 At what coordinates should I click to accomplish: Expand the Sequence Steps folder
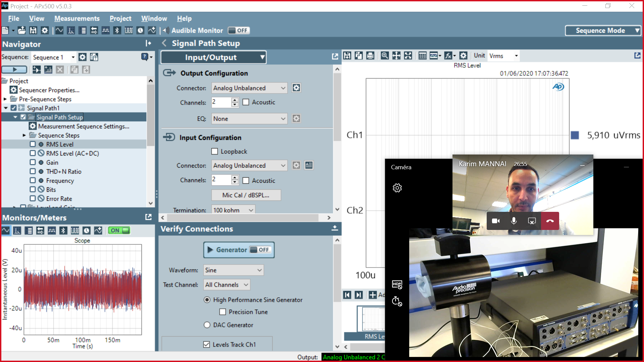click(24, 135)
